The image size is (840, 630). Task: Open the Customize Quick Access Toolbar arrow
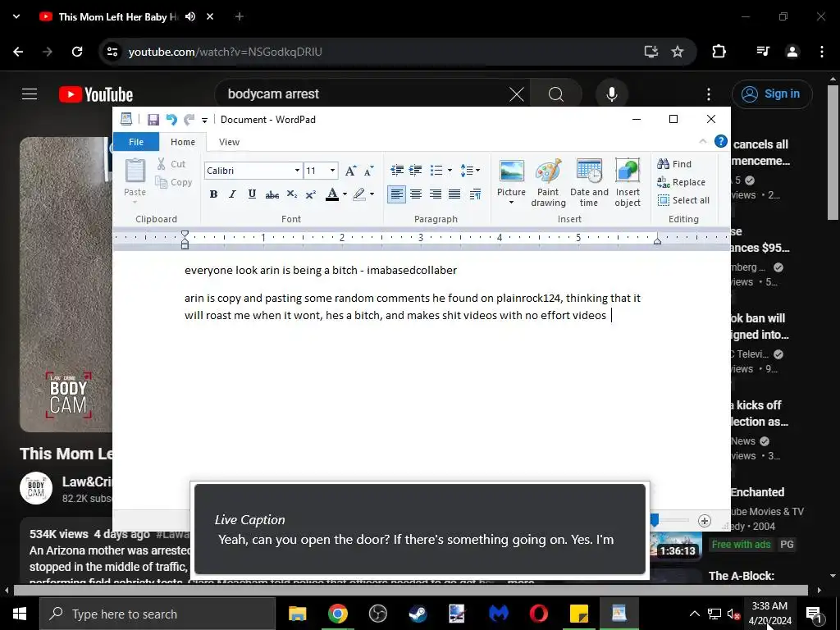coord(204,120)
